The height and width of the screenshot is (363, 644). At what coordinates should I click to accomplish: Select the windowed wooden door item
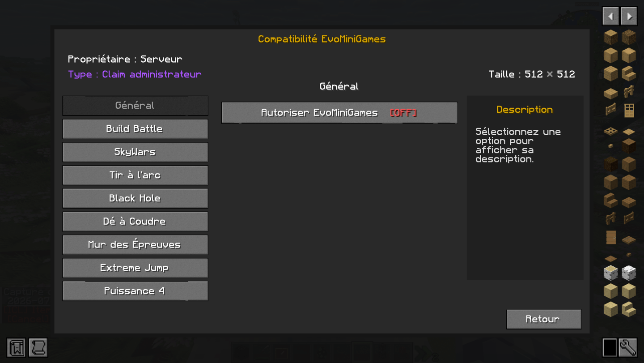point(629,110)
